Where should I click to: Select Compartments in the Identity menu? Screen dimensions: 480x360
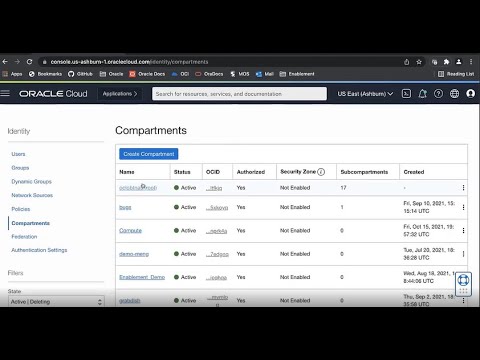click(30, 223)
